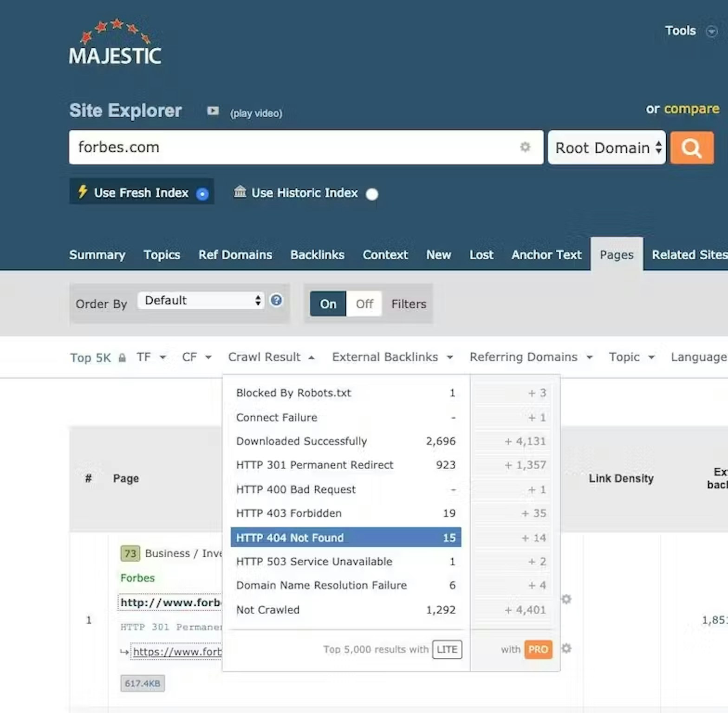Select Use Historic Index radio button
This screenshot has height=713, width=728.
pos(372,194)
